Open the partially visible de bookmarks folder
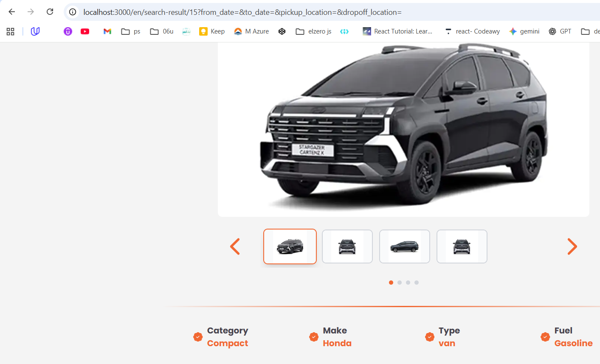The width and height of the screenshot is (600, 364). click(x=590, y=31)
